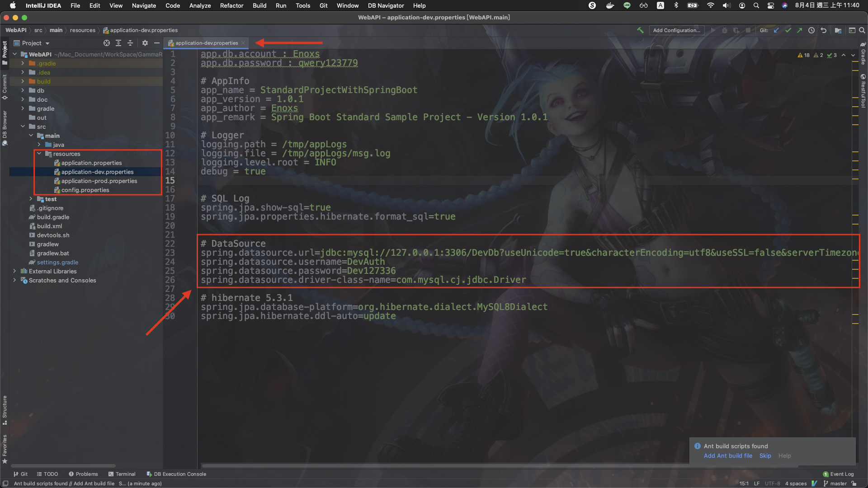Open the Terminal tool window button
Viewport: 868px width, 488px height.
click(x=122, y=474)
